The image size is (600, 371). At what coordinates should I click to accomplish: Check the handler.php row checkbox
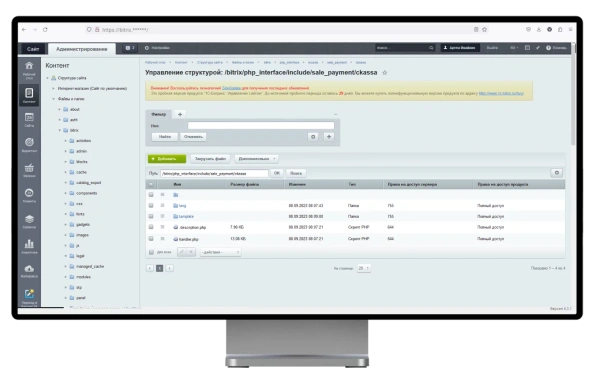[151, 239]
